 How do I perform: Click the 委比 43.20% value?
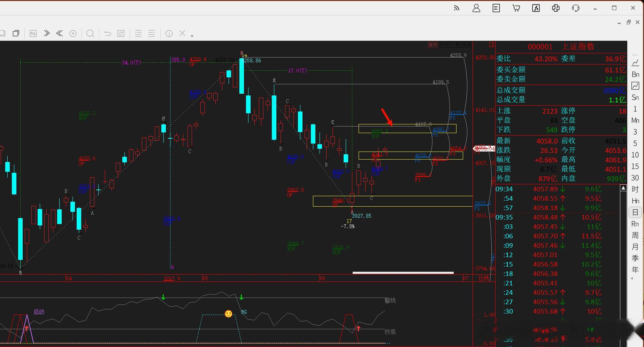[546, 59]
